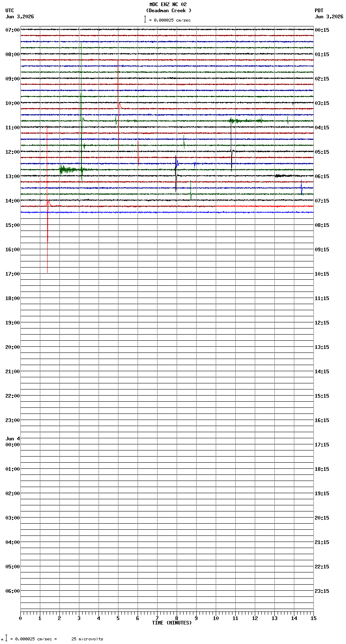Click the '18:15' PDT time label
Viewport: 346px width, 644px height.
tap(322, 469)
